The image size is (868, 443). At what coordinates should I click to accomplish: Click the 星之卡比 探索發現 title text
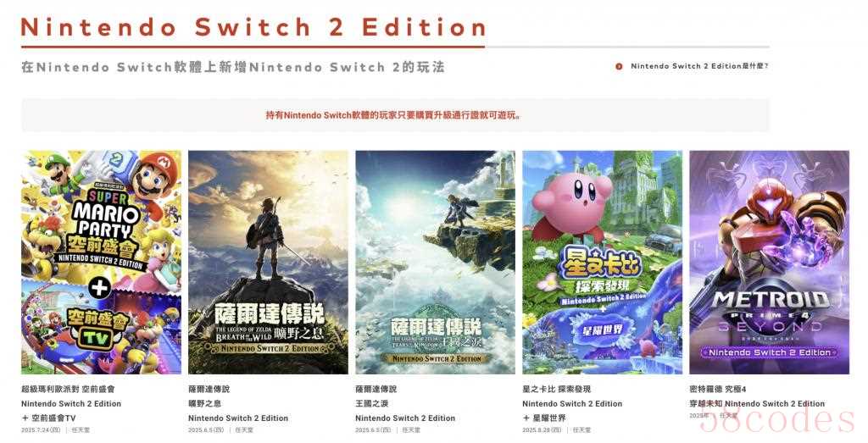tap(556, 390)
